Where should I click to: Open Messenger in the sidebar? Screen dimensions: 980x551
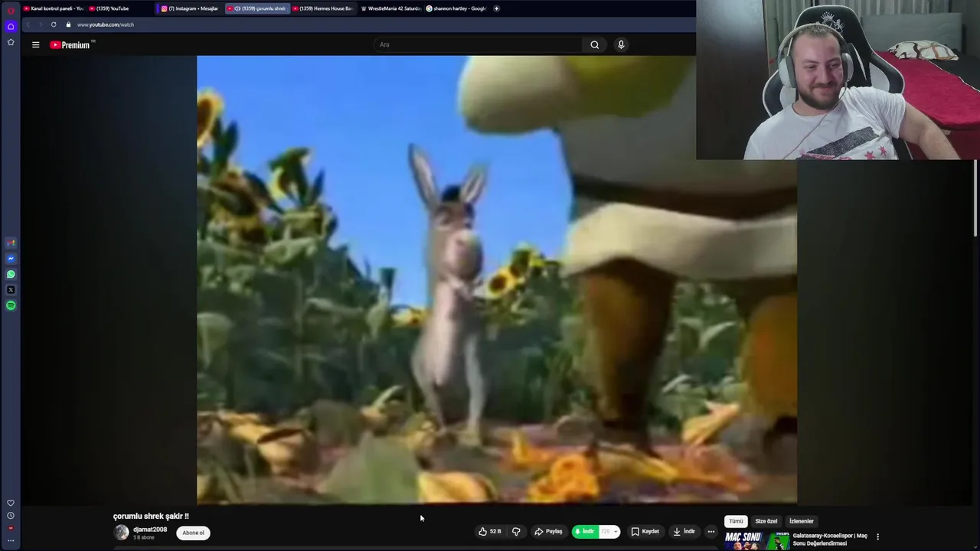(x=11, y=259)
